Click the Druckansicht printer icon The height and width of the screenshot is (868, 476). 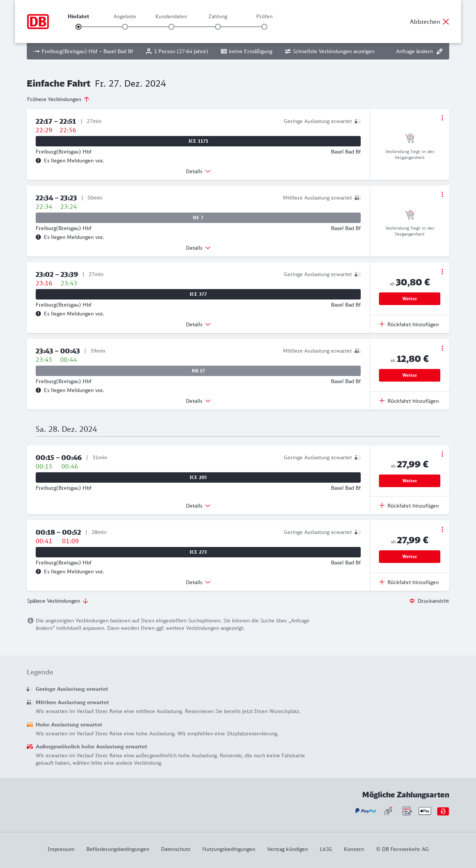pos(412,601)
